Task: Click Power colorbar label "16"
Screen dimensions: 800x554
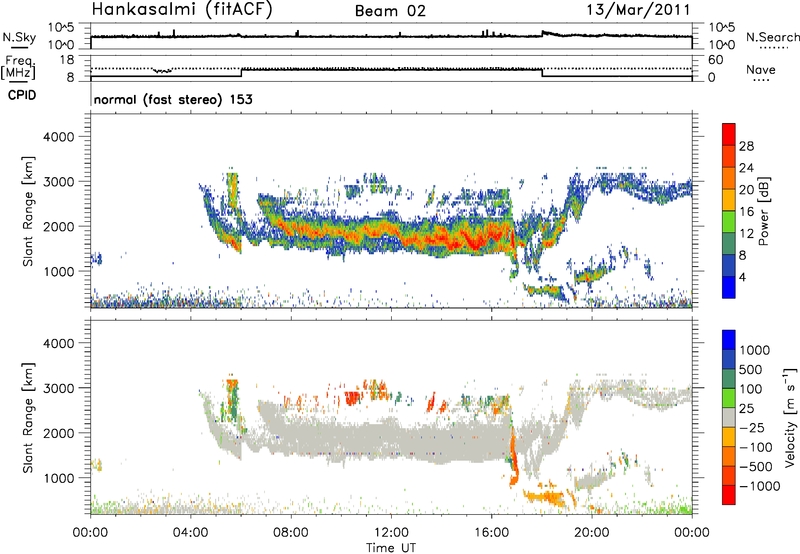Action: pos(746,211)
